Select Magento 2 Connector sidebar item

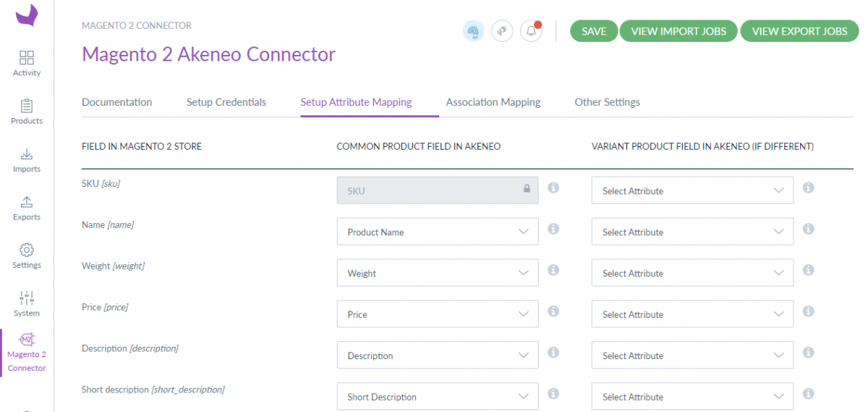[x=27, y=353]
